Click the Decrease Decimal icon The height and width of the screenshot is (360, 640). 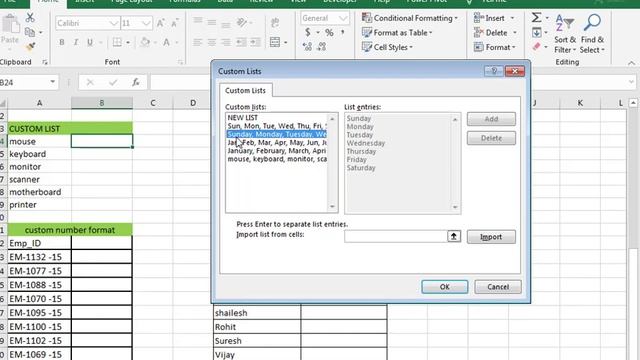tap(322, 47)
